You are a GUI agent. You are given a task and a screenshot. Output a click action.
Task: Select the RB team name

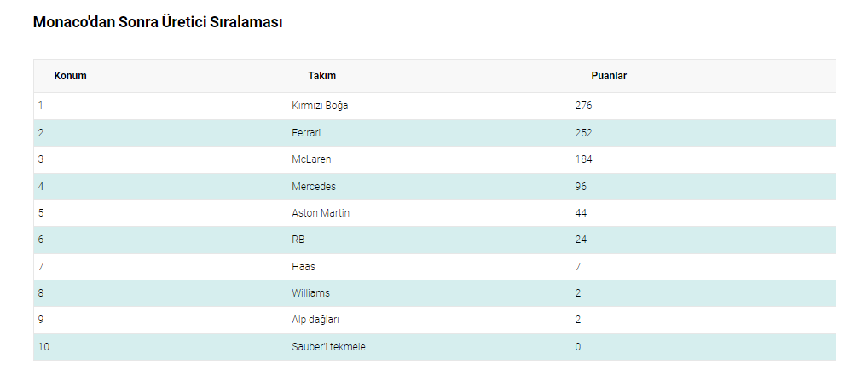coord(298,240)
